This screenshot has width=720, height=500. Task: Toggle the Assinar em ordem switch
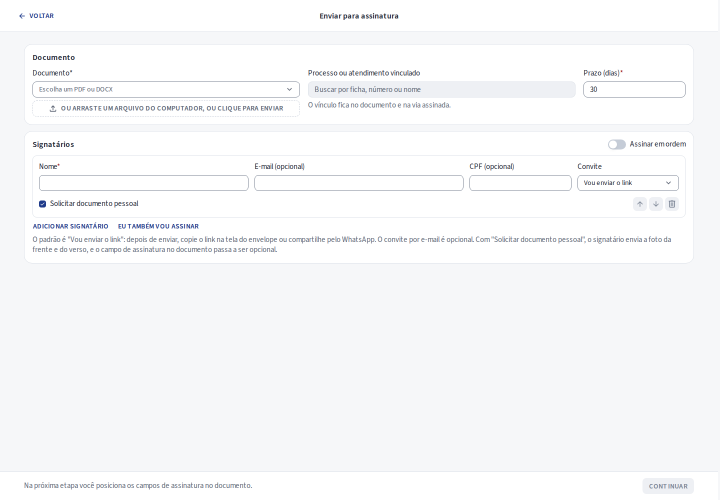tap(617, 145)
